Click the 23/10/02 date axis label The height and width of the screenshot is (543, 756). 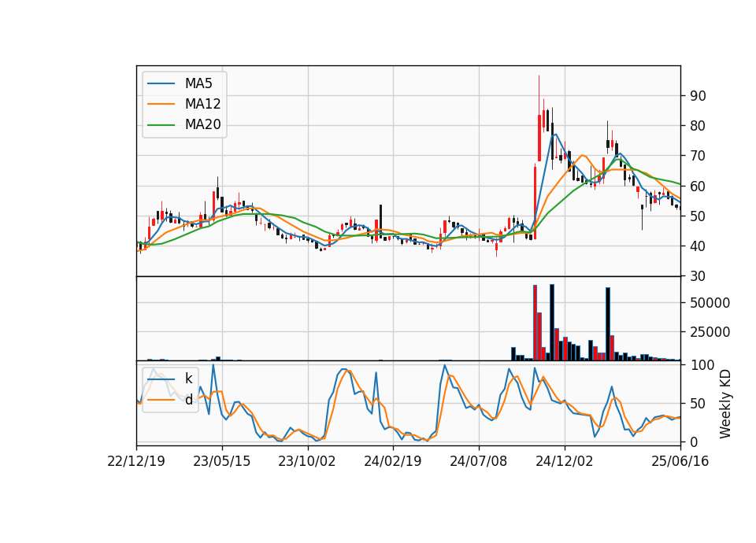[307, 462]
